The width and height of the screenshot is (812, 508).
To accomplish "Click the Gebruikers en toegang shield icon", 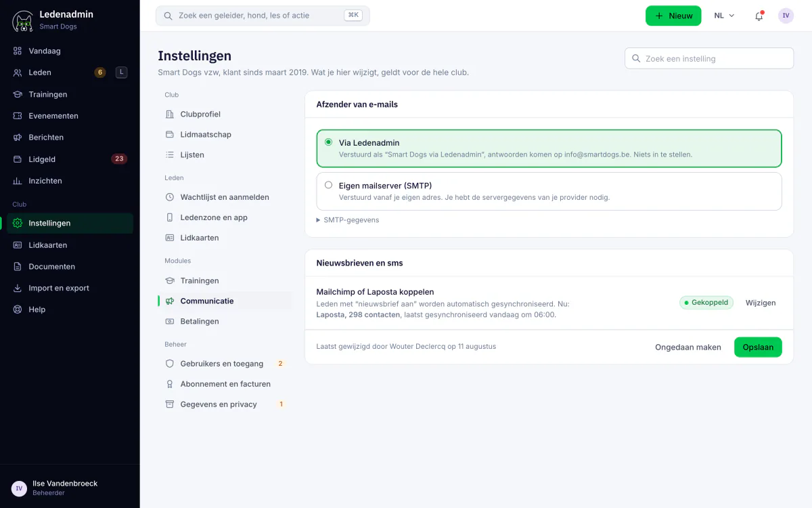I will point(170,364).
